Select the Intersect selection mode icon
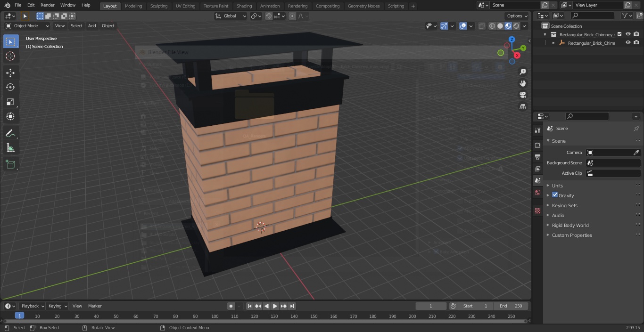This screenshot has width=644, height=332. [72, 16]
